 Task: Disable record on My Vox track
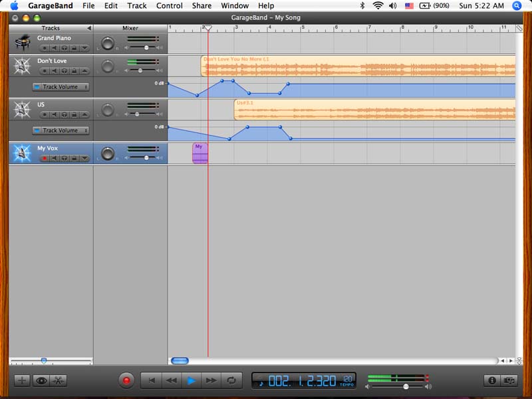click(45, 158)
